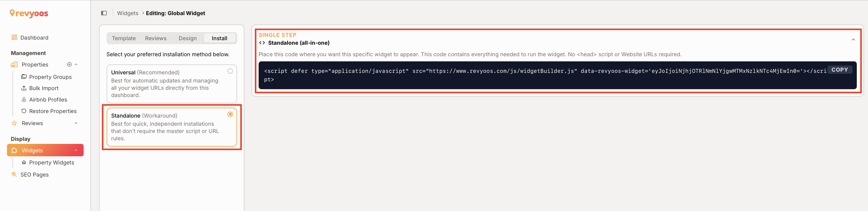Click the revyoos logo
The height and width of the screenshot is (211, 868).
(29, 14)
